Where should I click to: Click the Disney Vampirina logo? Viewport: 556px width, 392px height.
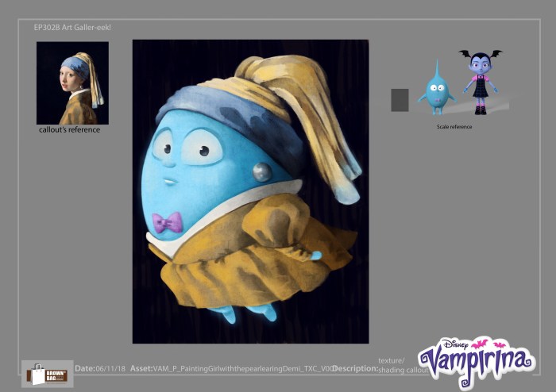click(476, 359)
